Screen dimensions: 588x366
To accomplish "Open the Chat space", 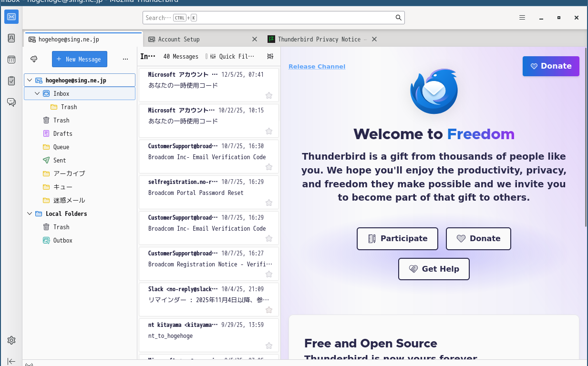I will [x=11, y=102].
